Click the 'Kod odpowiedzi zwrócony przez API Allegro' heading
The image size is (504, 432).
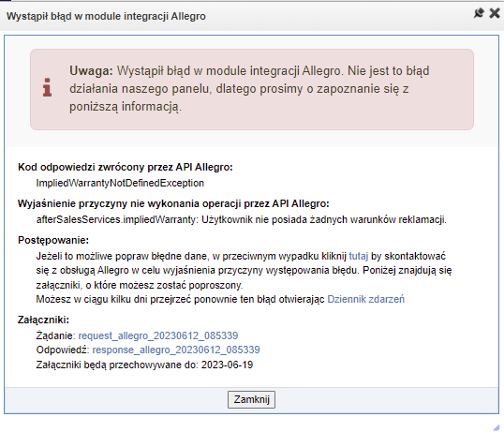126,167
